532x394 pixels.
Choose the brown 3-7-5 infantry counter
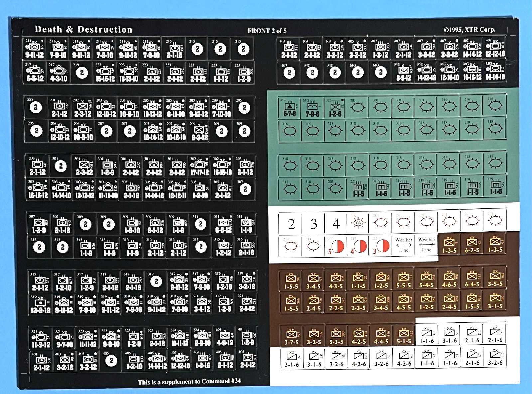(x=291, y=336)
